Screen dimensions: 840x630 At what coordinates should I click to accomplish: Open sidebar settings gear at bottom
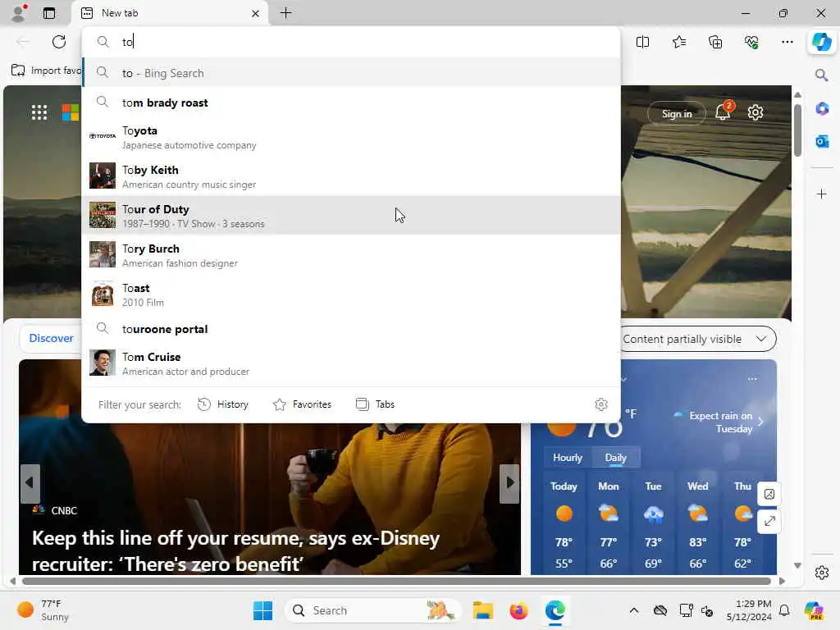[x=822, y=573]
